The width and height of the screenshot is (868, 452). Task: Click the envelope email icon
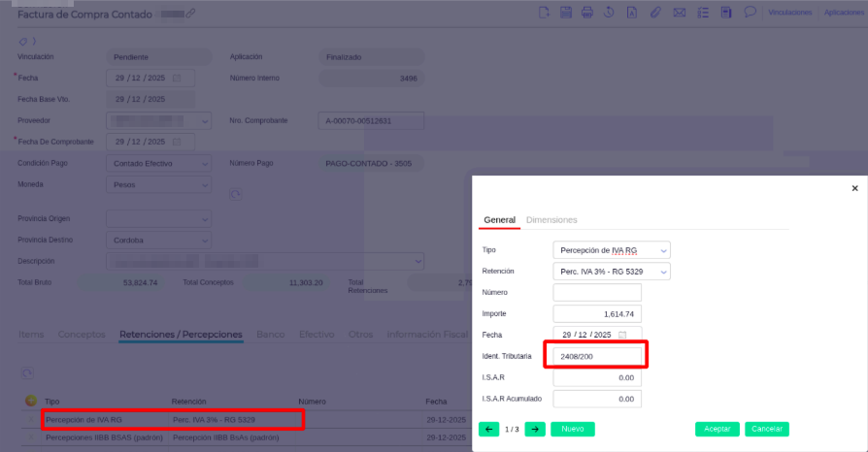(679, 13)
